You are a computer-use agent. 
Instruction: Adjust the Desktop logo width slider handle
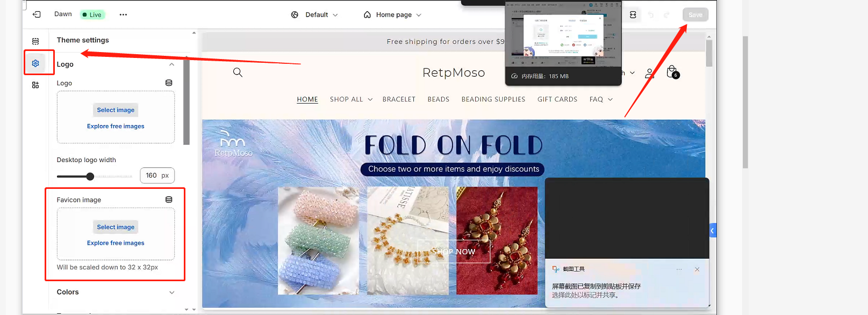tap(90, 177)
